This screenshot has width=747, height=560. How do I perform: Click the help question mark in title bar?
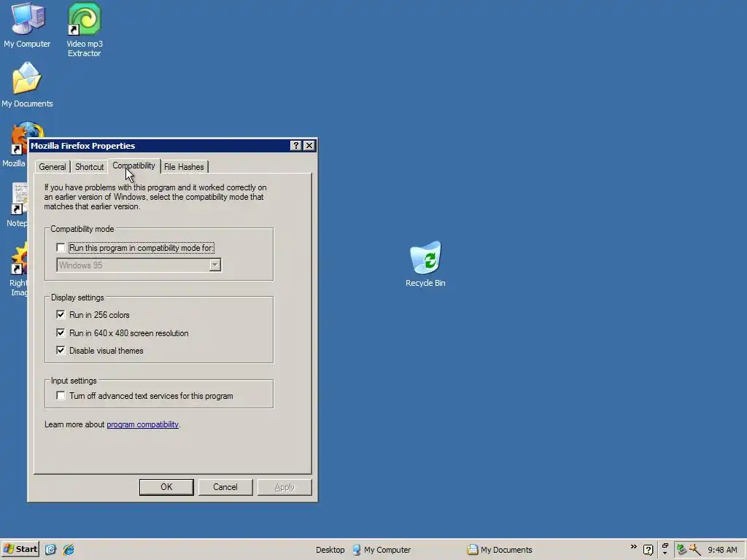296,146
